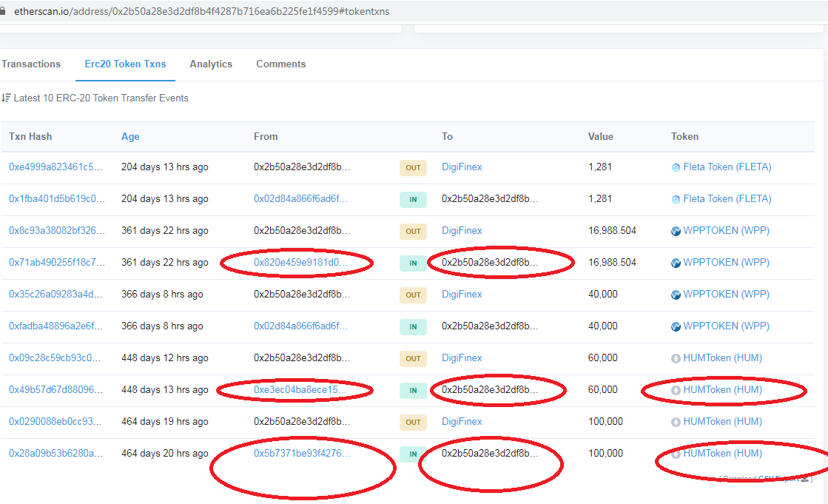Open the Comments tab
Image resolution: width=828 pixels, height=504 pixels.
coord(281,64)
